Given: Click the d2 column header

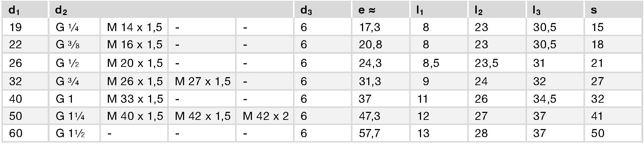Looking at the screenshot, I should click(171, 10).
